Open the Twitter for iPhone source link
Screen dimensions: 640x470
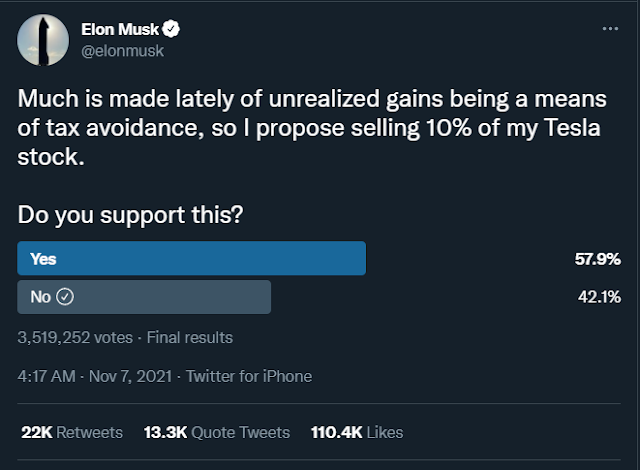[x=249, y=376]
